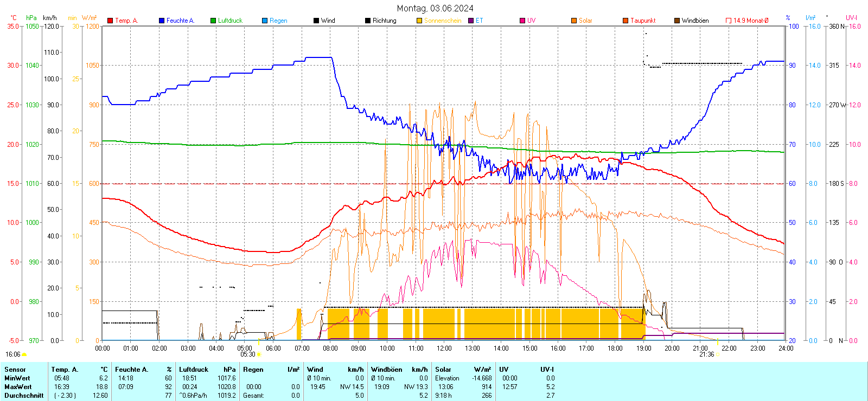Click the yellow Sonnenschein legend square
This screenshot has height=401, width=868.
419,21
